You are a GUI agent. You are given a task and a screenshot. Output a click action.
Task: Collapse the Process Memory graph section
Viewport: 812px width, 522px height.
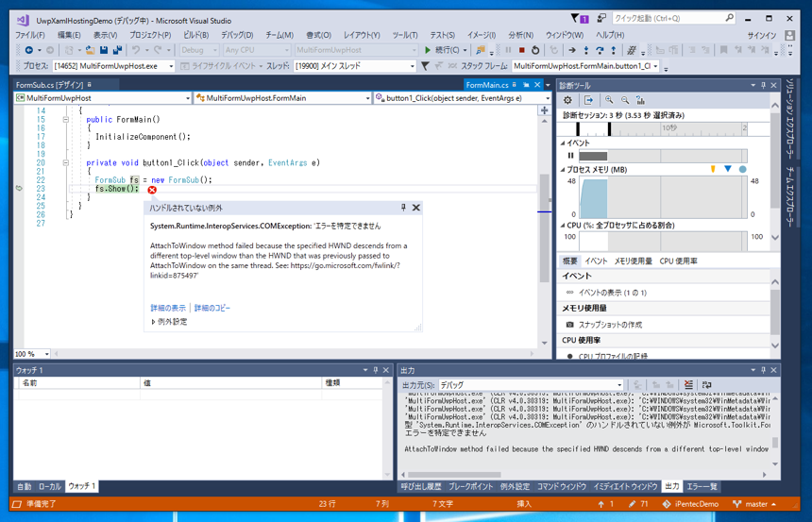coord(563,169)
